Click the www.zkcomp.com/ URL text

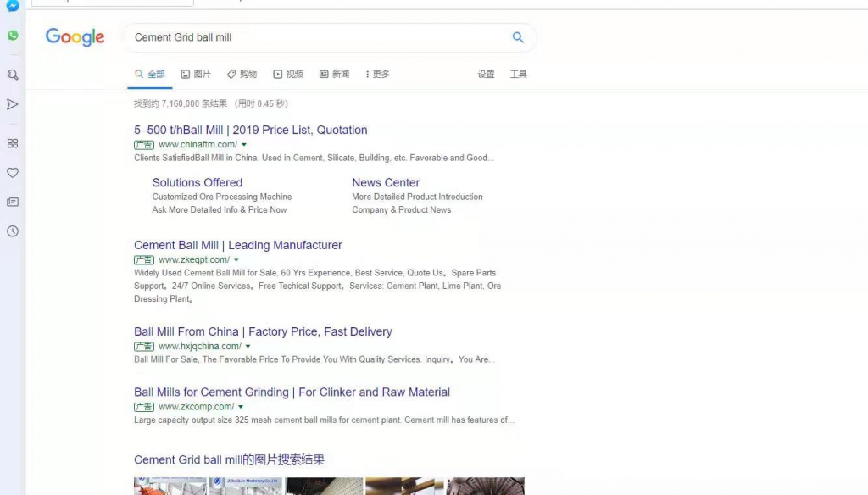coord(196,407)
